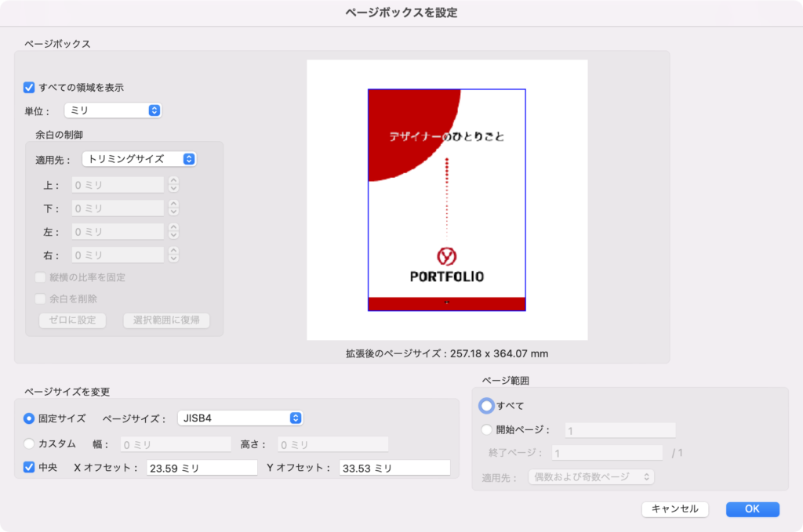This screenshot has width=803, height=532.
Task: Toggle the すべての領域を表示 checkbox
Action: [29, 88]
